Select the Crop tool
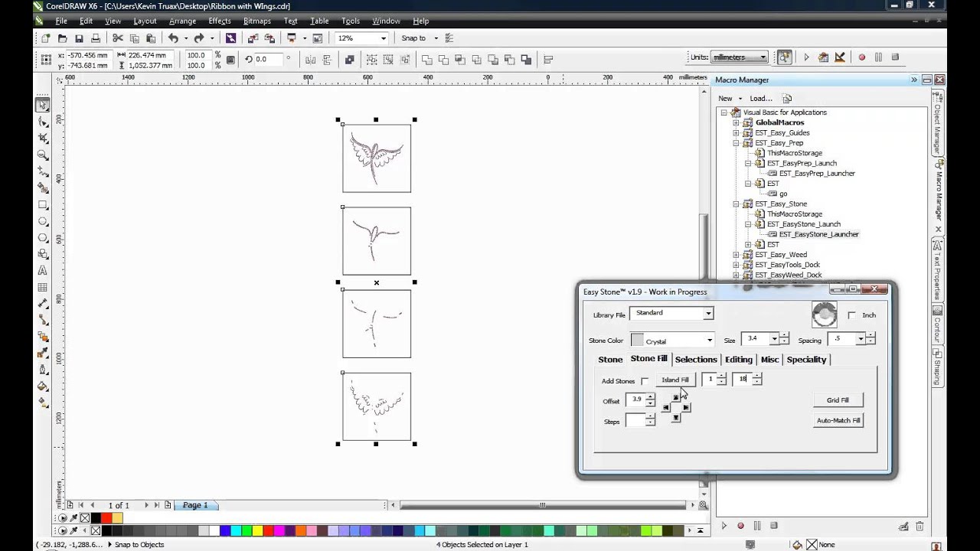980x551 pixels. pyautogui.click(x=43, y=139)
